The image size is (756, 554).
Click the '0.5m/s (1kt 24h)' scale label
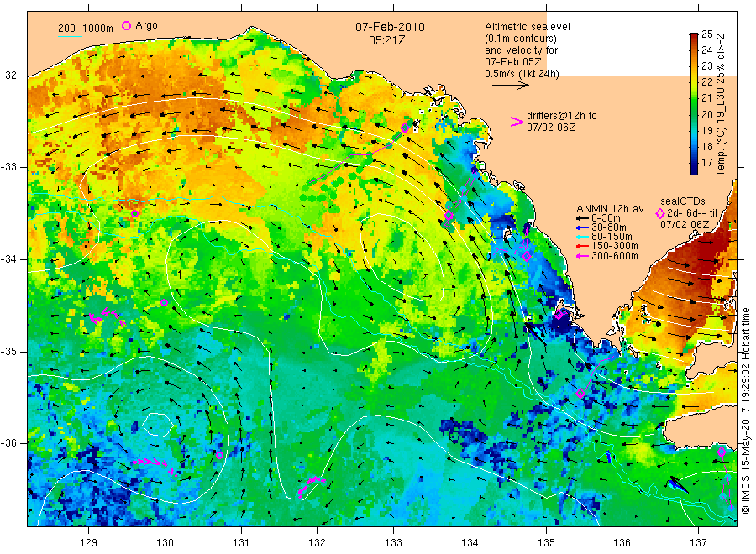coord(522,74)
